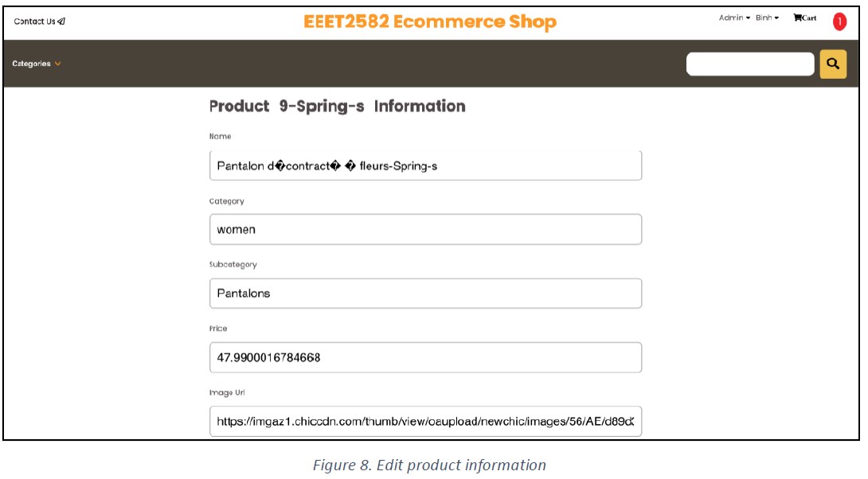Click the Price input field
The height and width of the screenshot is (479, 868).
coord(426,357)
